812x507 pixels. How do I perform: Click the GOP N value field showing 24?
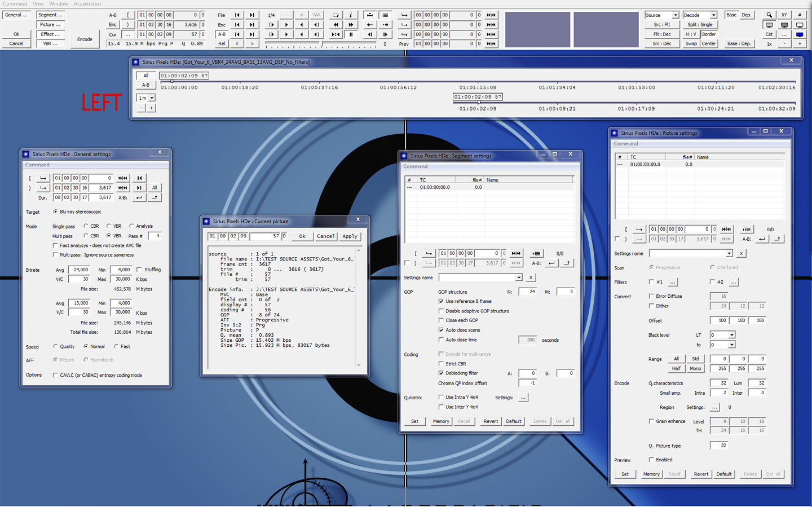pos(527,292)
